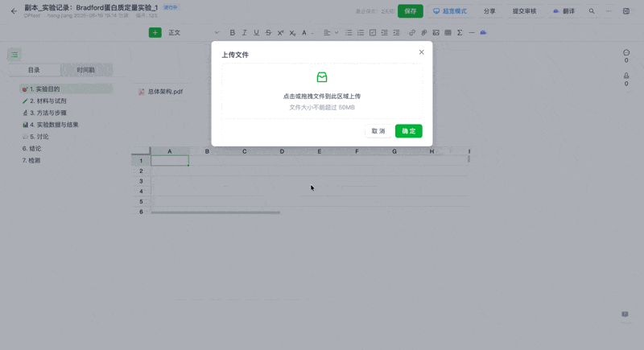Click the lock icon on right rail
This screenshot has height=350, width=644.
tap(626, 76)
